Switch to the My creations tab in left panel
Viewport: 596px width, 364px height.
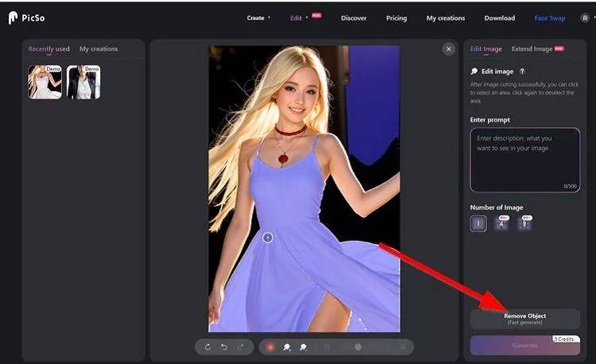click(99, 48)
